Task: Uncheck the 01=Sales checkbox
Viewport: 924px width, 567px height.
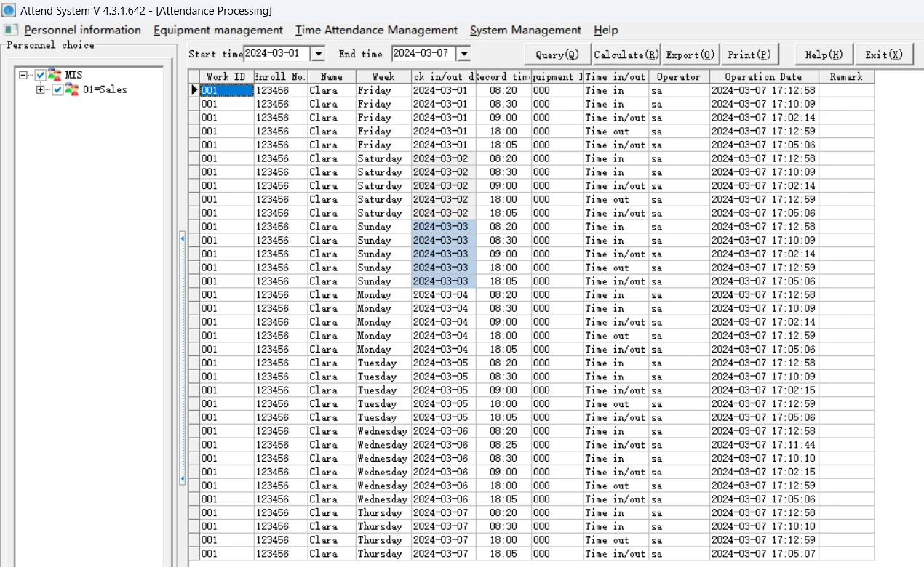Action: point(58,89)
